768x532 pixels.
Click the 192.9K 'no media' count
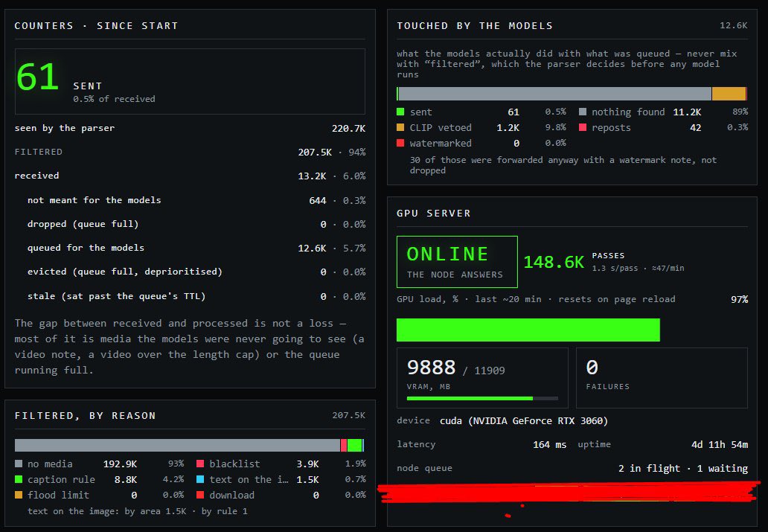(x=120, y=464)
